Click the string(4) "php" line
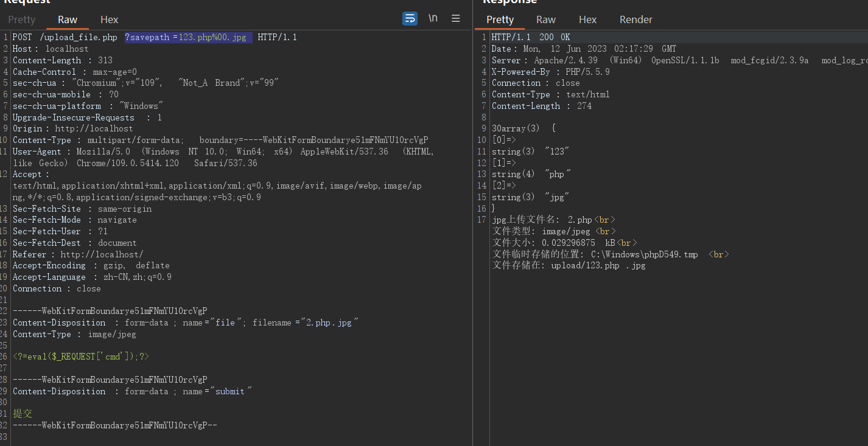The height and width of the screenshot is (446, 868). (531, 174)
